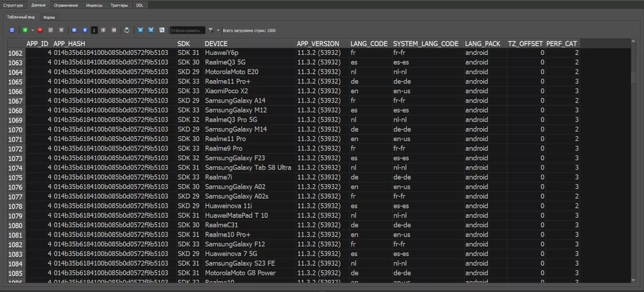Viewport: 644px width, 292px height.
Task: Switch to the Форма sub-tab
Action: pos(49,17)
